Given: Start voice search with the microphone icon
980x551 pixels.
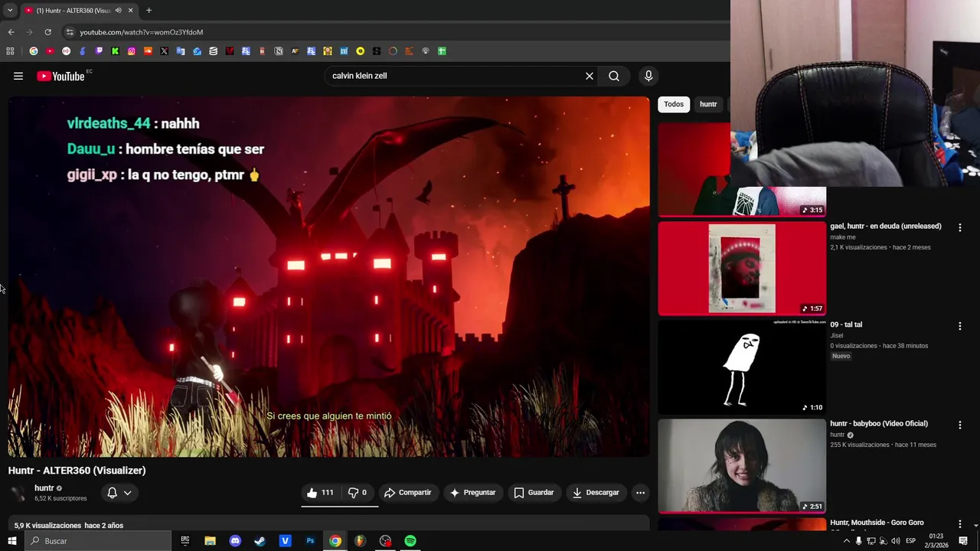Looking at the screenshot, I should pos(648,76).
